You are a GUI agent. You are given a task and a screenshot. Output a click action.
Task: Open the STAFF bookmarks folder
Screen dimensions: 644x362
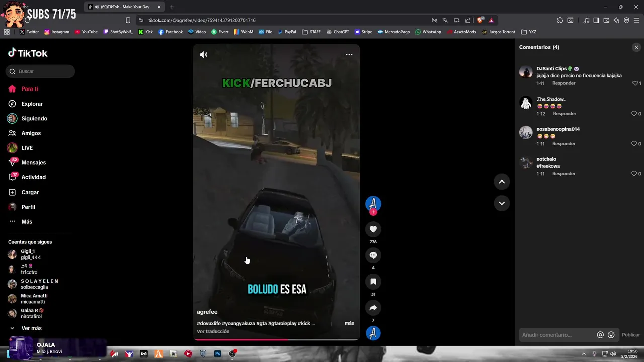311,32
